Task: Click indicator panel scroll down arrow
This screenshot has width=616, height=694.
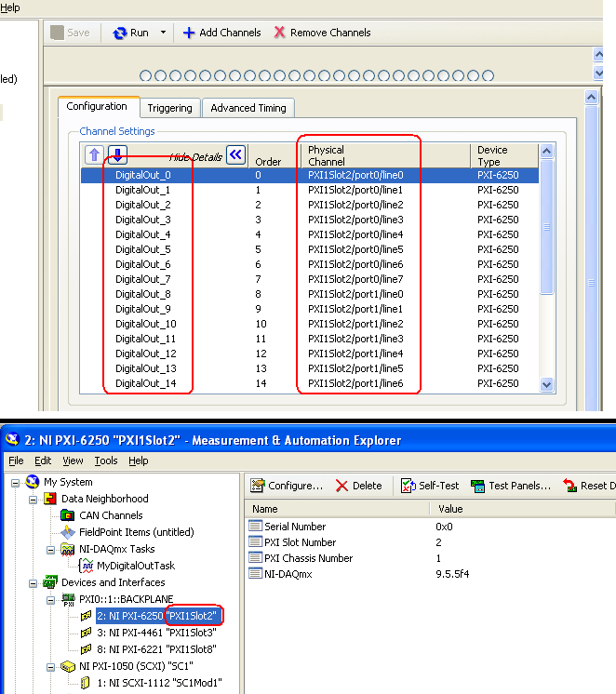Action: (x=598, y=73)
